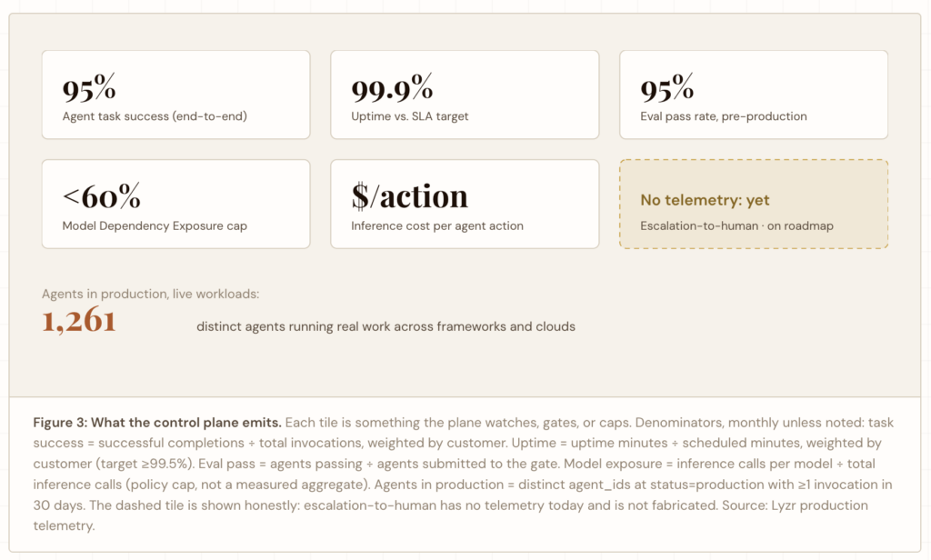This screenshot has height=560, width=931.
Task: Click 'Escalation-to-human · on roadmap' text
Action: pos(736,225)
